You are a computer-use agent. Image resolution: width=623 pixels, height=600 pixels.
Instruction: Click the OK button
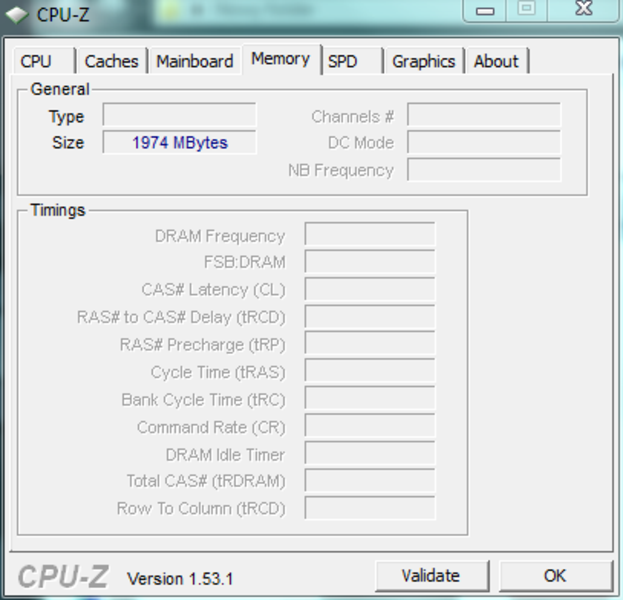(x=555, y=575)
